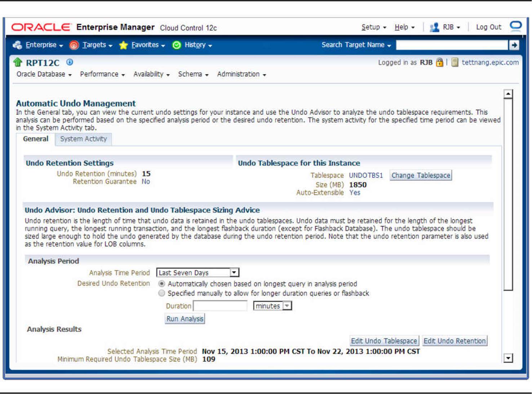The height and width of the screenshot is (394, 532).
Task: Click the Retention Guarantee value No
Action: [146, 182]
